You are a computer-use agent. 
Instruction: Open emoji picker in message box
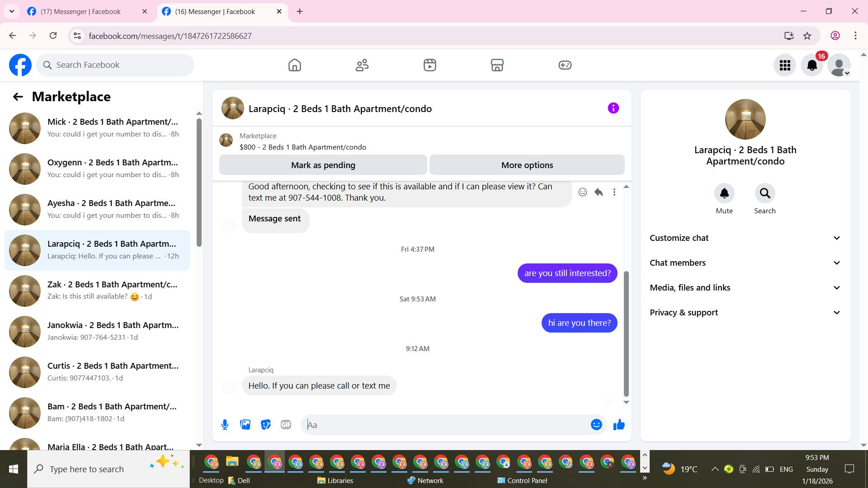click(596, 425)
